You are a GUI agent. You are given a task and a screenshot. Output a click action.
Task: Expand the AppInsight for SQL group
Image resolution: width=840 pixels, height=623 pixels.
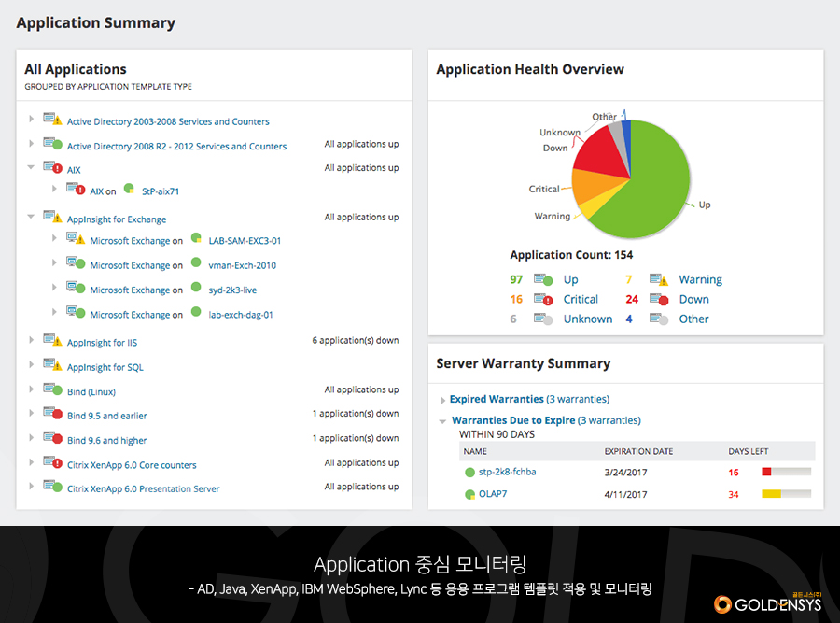click(31, 364)
